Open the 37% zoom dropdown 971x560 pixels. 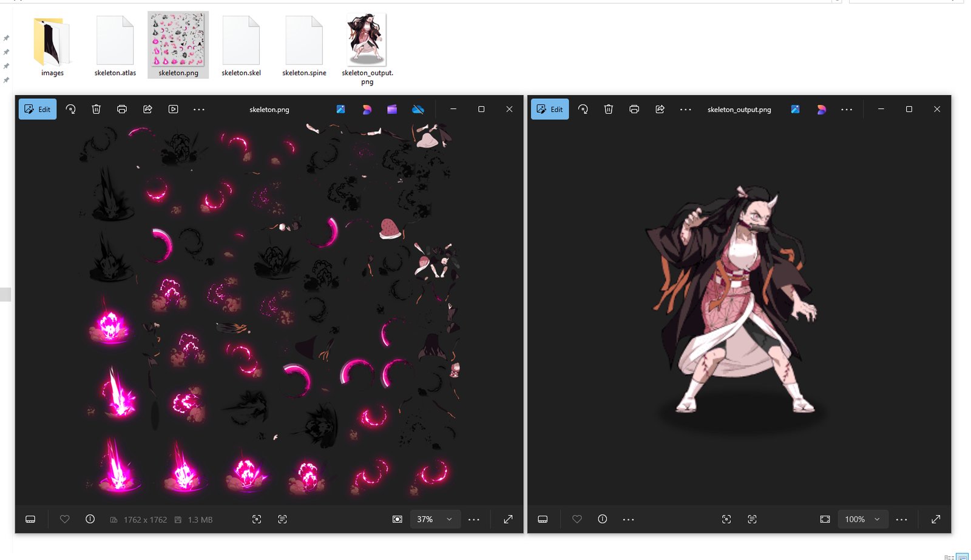pyautogui.click(x=435, y=519)
